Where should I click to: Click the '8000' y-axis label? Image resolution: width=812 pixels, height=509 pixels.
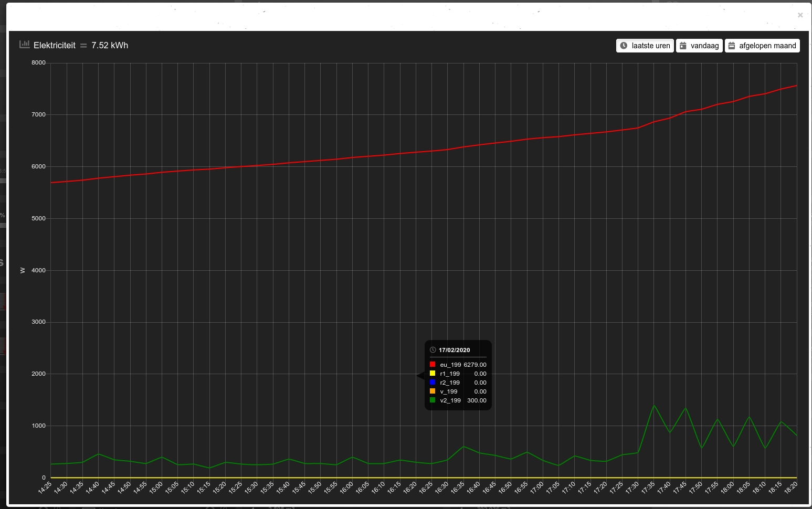click(38, 62)
